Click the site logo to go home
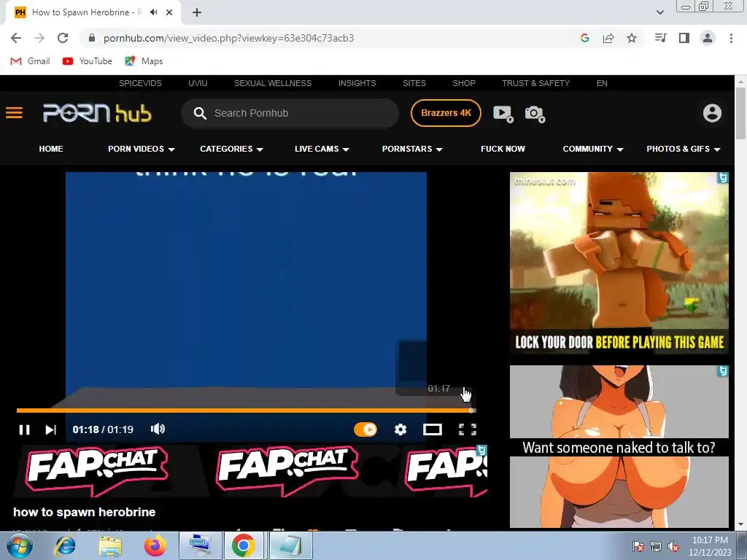747x560 pixels. (x=97, y=113)
